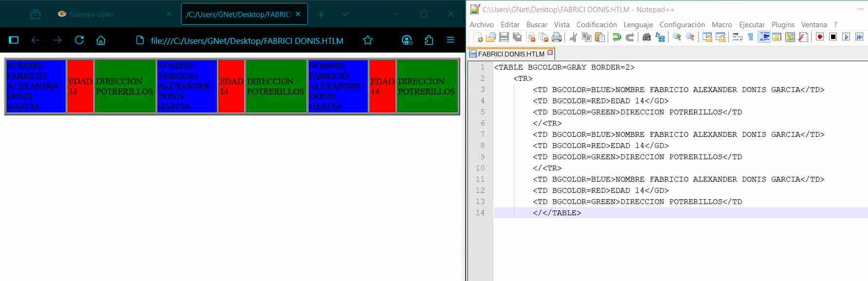Switch to the Sistema GNet browser tab
Screen dimensions: 868x281
tap(114, 14)
